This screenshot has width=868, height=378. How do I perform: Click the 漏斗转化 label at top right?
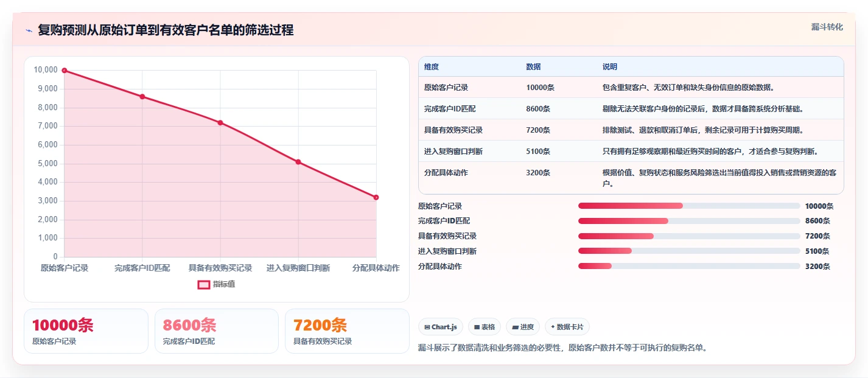[x=827, y=27]
